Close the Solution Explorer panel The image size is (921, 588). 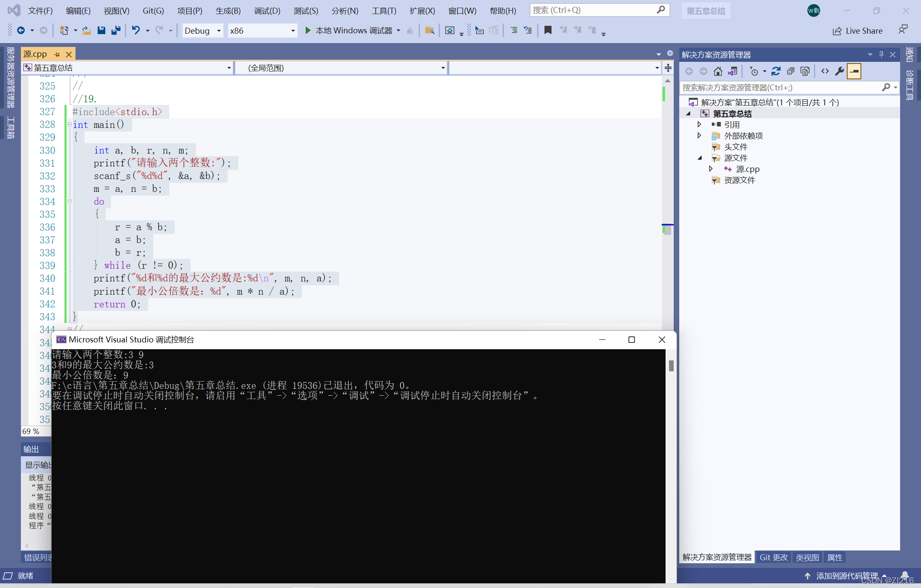point(892,55)
